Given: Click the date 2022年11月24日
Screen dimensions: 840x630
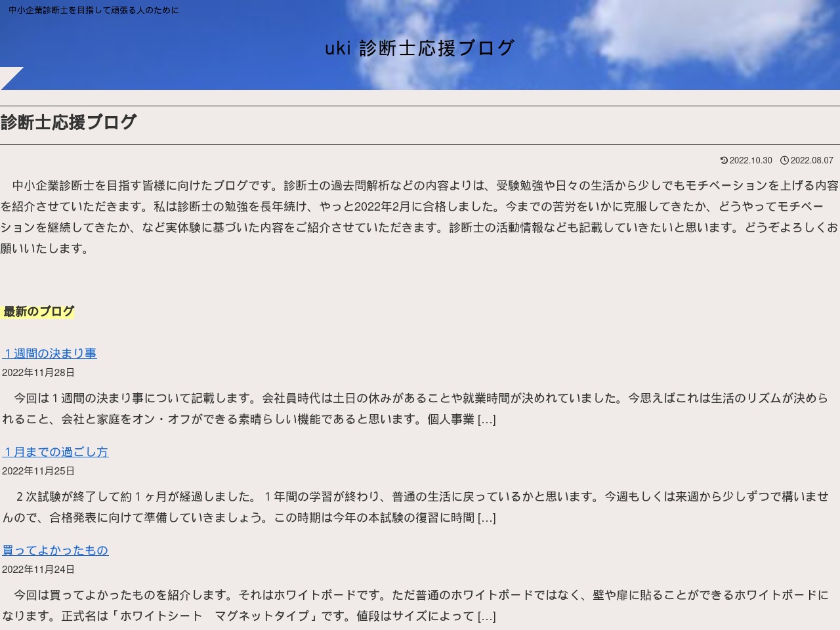Looking at the screenshot, I should coord(38,570).
